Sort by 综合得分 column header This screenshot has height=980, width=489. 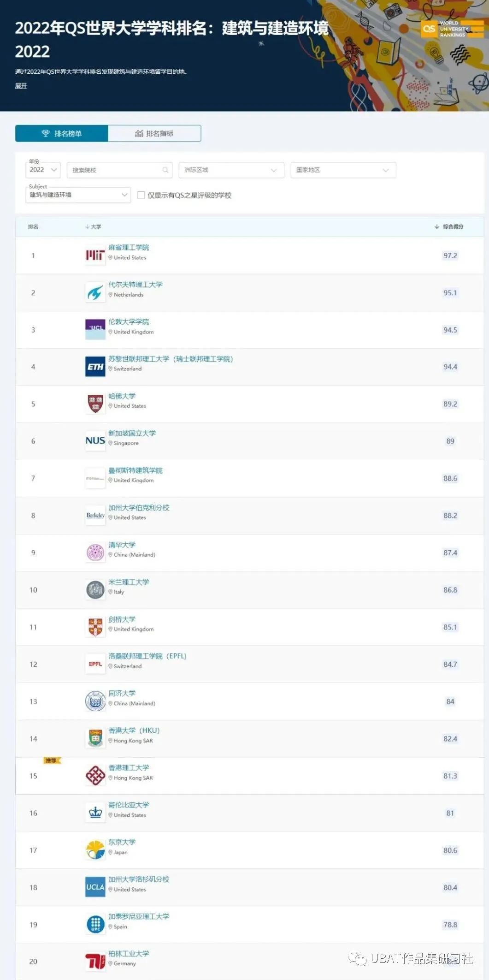coord(449,226)
